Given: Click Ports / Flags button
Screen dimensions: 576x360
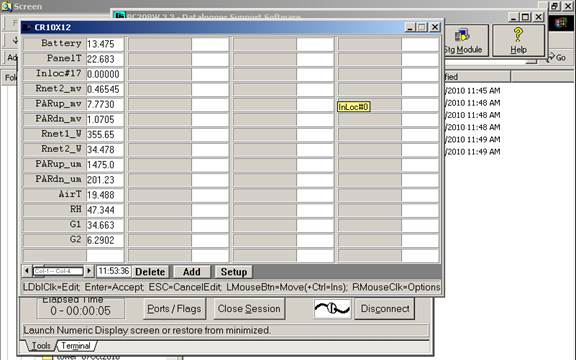Looking at the screenshot, I should 174,309.
